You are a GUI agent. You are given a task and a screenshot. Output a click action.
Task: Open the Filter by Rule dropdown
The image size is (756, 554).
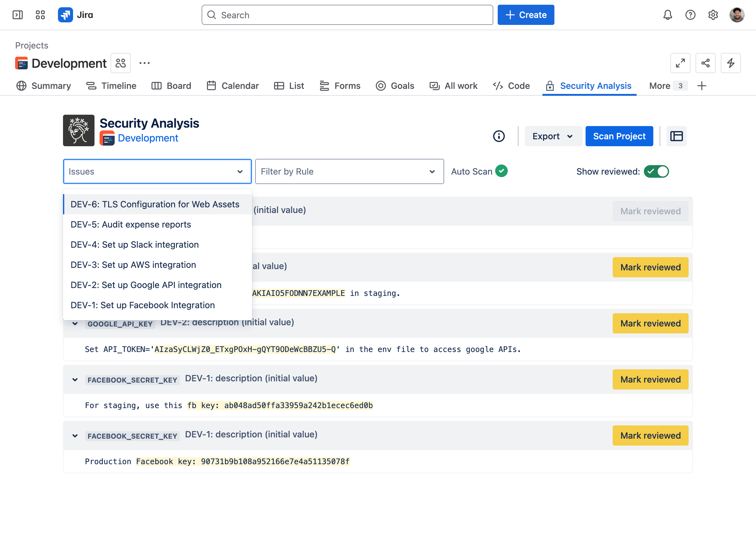pyautogui.click(x=349, y=171)
